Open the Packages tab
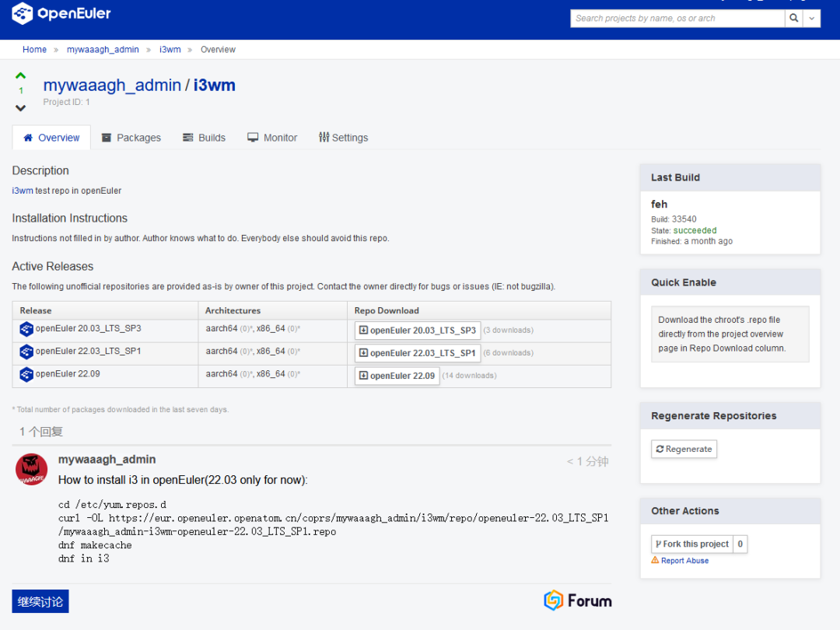The height and width of the screenshot is (630, 840). coord(131,138)
